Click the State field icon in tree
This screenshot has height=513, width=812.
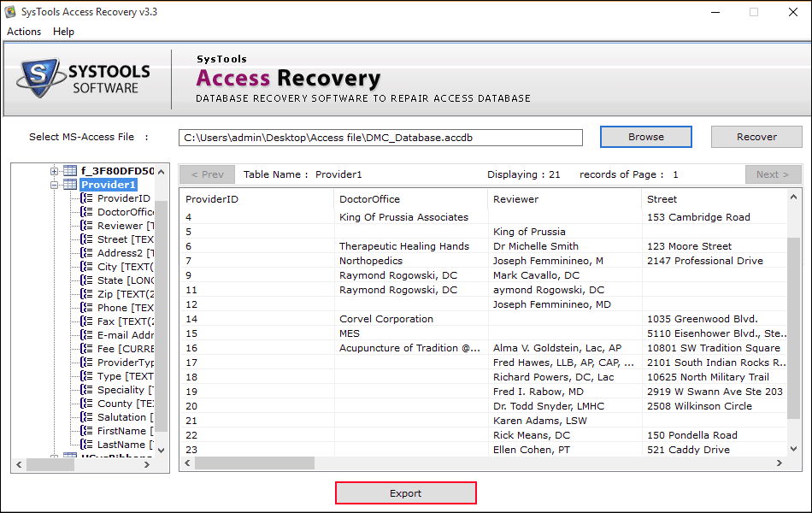86,280
